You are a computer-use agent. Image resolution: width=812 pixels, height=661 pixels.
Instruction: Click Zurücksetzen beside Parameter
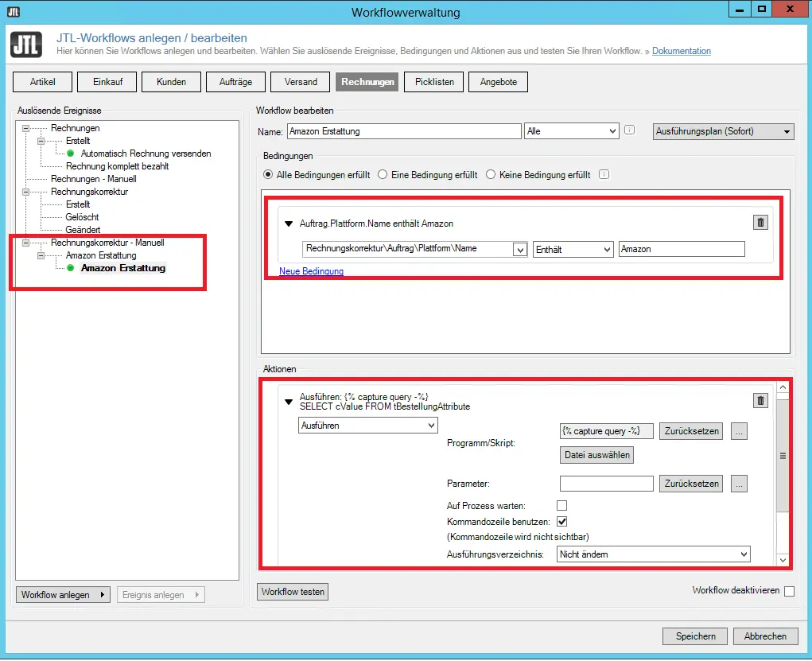pos(691,484)
